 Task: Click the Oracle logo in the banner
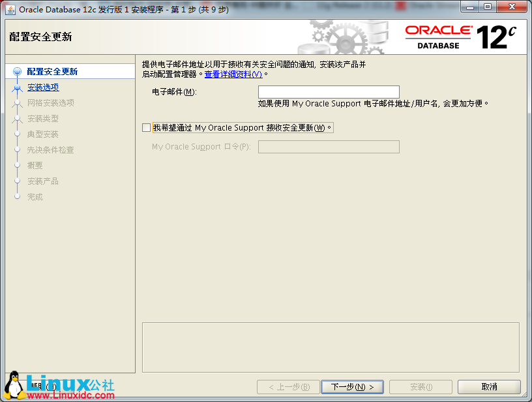(x=438, y=30)
